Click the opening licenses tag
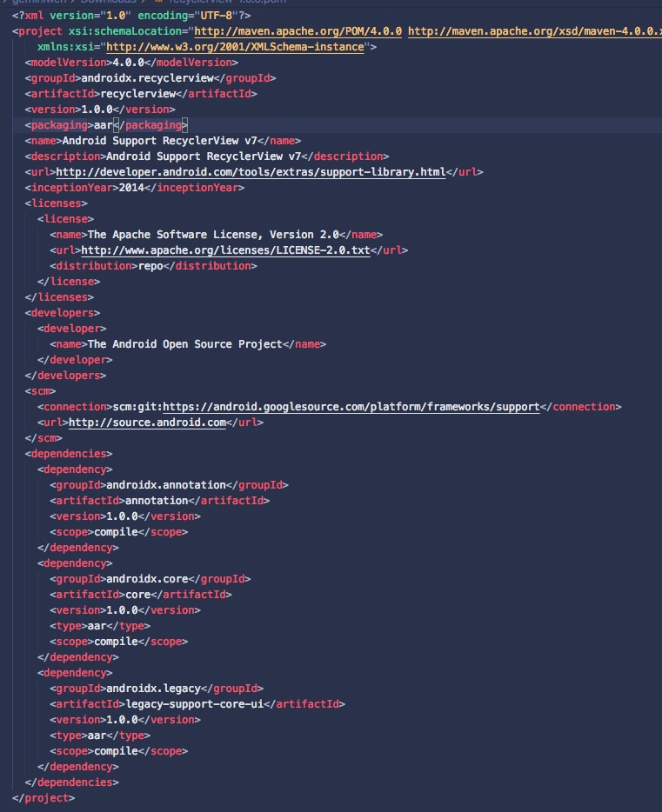This screenshot has width=662, height=812. click(56, 203)
